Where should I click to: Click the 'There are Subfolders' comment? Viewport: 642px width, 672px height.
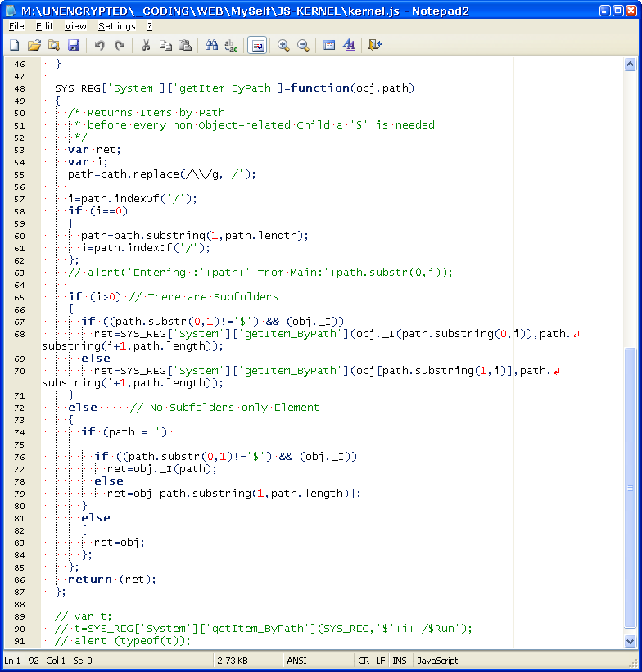(213, 296)
